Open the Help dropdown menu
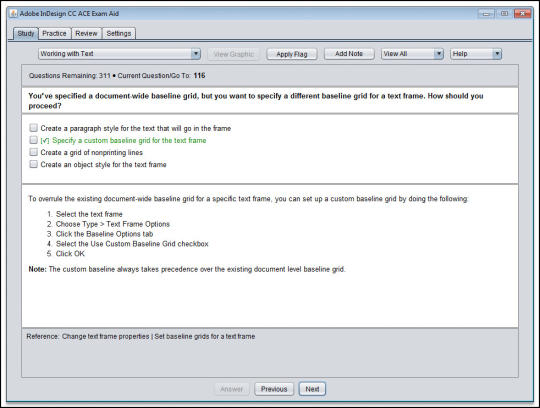 pyautogui.click(x=476, y=54)
